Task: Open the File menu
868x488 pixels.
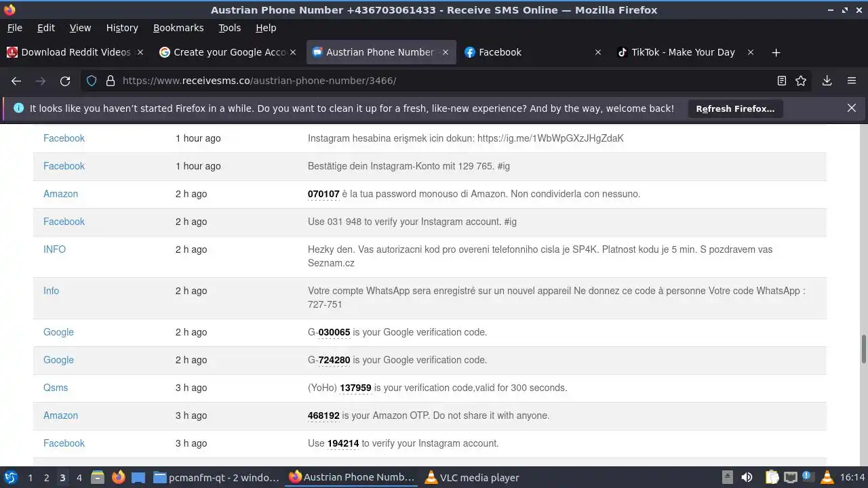Action: pyautogui.click(x=14, y=28)
